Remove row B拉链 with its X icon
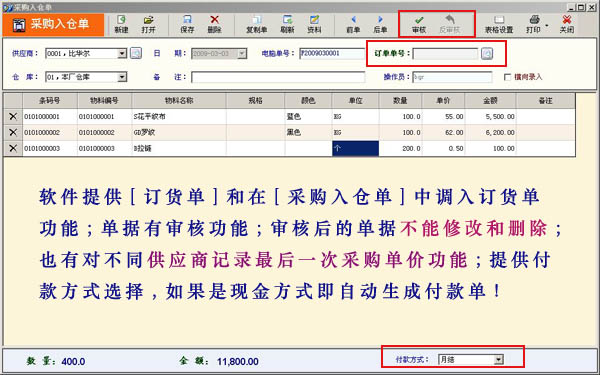The width and height of the screenshot is (600, 375). click(x=13, y=148)
